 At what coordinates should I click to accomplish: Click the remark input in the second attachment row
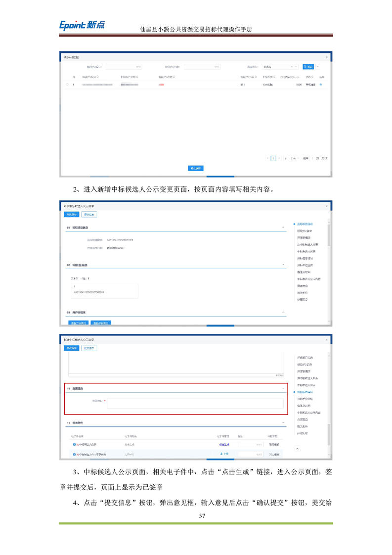[251, 454]
